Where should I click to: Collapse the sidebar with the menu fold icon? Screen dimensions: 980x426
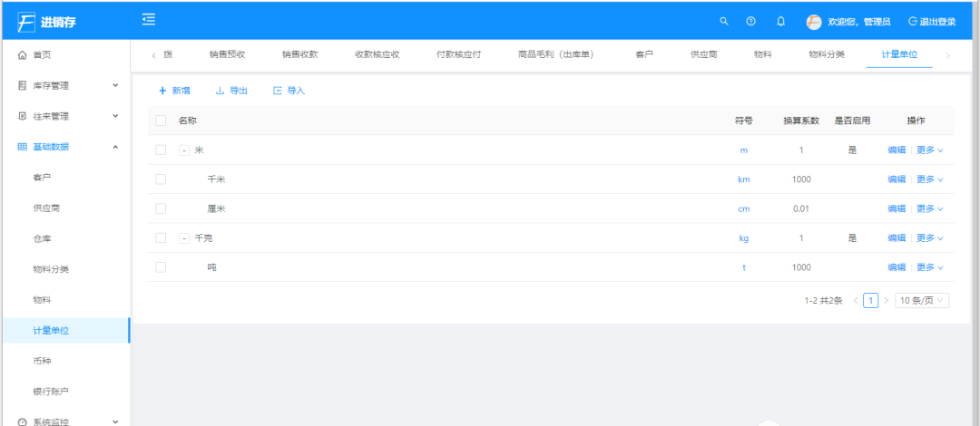148,20
